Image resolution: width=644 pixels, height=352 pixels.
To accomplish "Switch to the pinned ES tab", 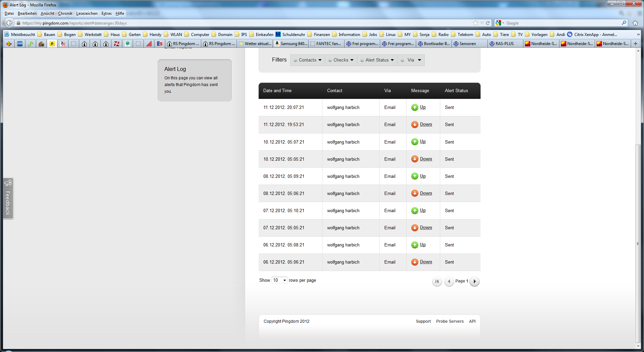I will coord(160,44).
